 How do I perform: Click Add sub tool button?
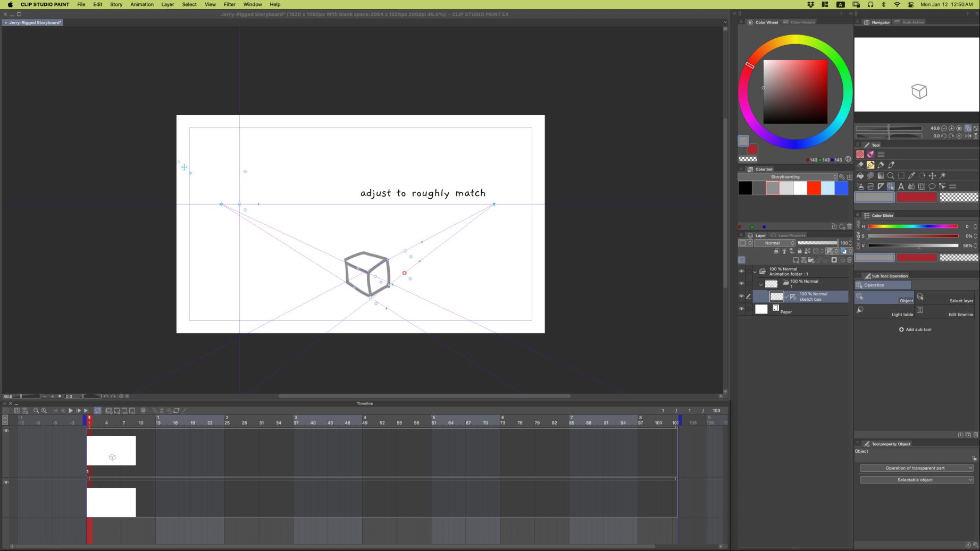(915, 329)
